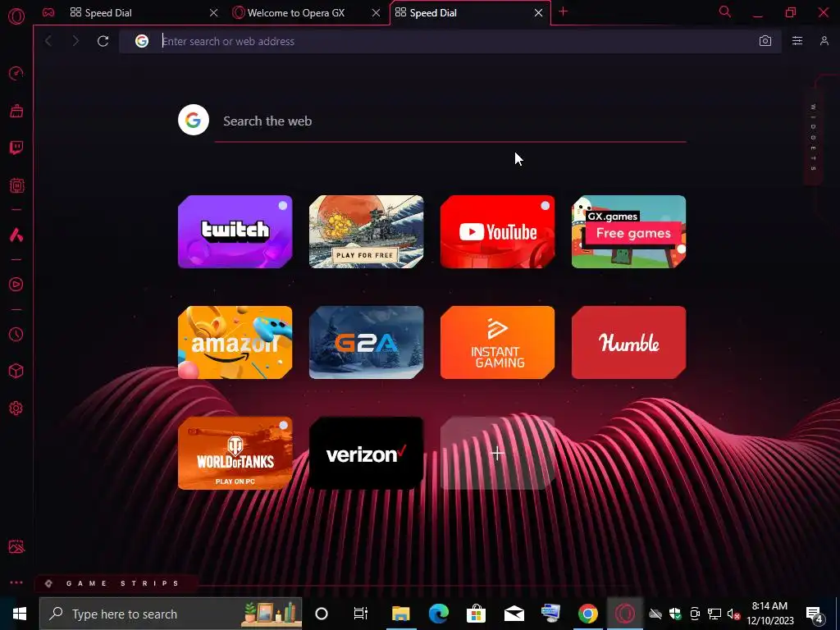The image size is (840, 630).
Task: Select the active Speed Dial tab
Action: [465, 12]
